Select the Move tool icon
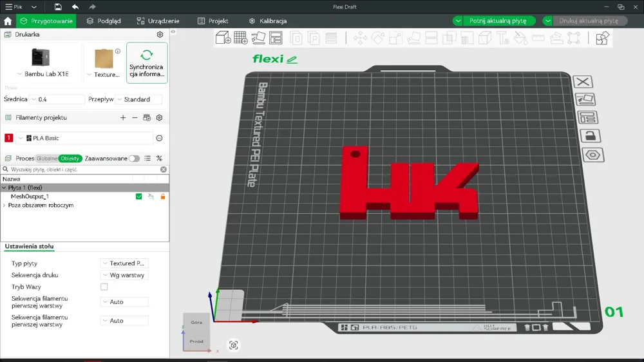Viewport: 644px width, 362px height. (x=360, y=38)
